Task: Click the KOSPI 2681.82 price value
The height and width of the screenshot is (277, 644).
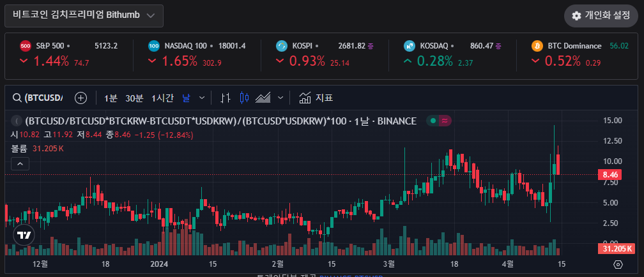Action: 351,46
